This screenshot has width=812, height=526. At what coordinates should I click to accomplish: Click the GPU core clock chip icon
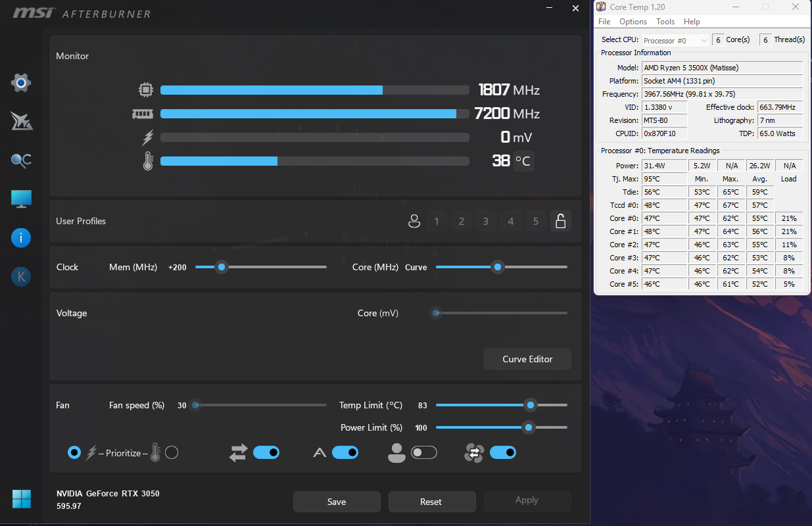pos(146,90)
